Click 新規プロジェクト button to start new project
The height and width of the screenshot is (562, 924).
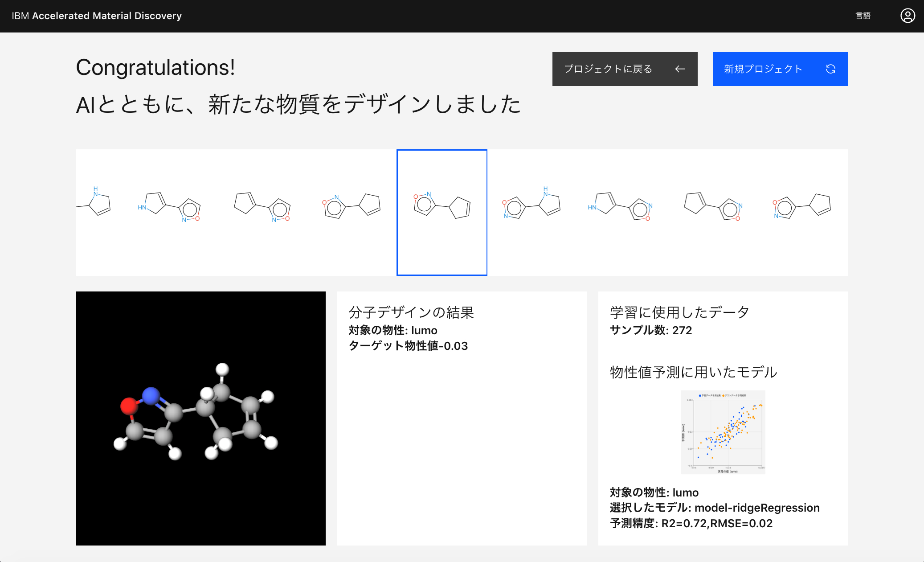point(780,69)
